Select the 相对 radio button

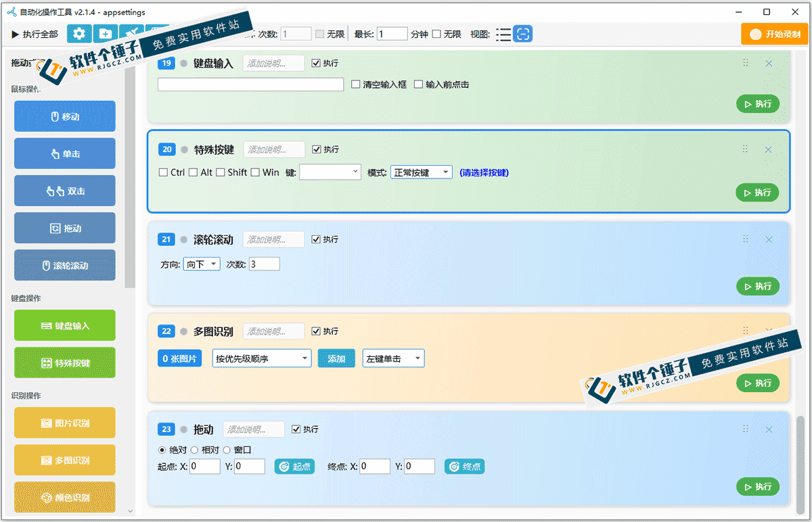(195, 450)
